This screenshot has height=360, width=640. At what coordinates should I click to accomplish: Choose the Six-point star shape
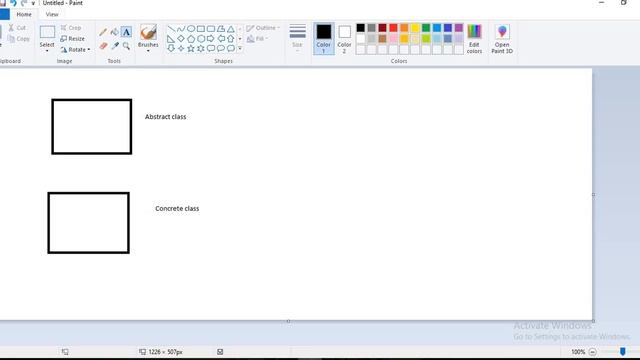[x=201, y=49]
